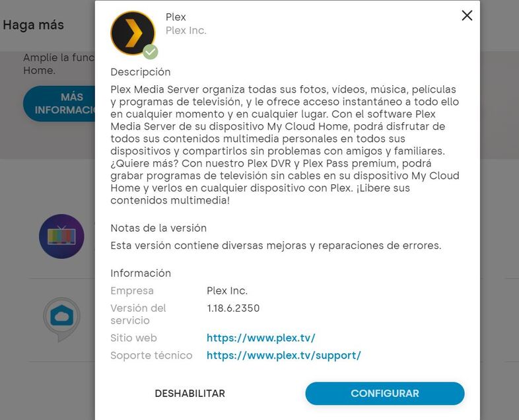Image resolution: width=519 pixels, height=420 pixels.
Task: Click the Haga más page heading
Action: [x=34, y=25]
